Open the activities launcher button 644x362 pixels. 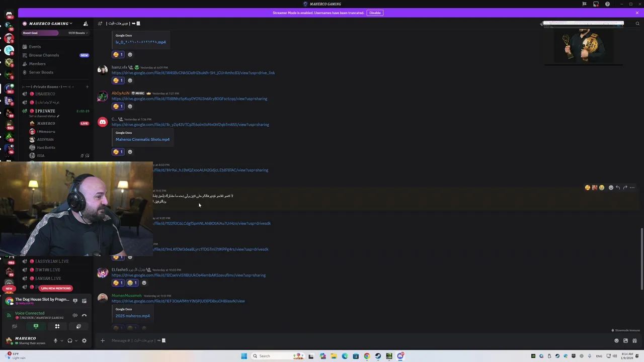point(57,326)
